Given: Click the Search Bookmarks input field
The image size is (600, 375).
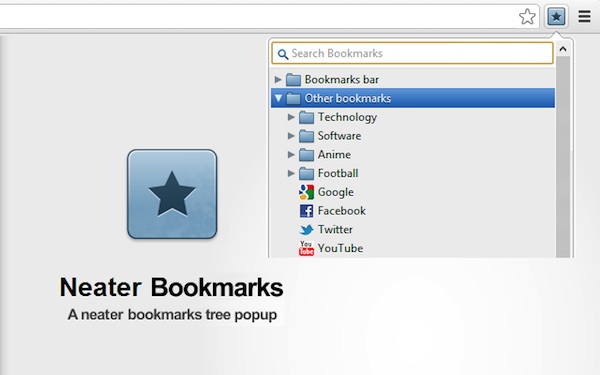Looking at the screenshot, I should (412, 53).
